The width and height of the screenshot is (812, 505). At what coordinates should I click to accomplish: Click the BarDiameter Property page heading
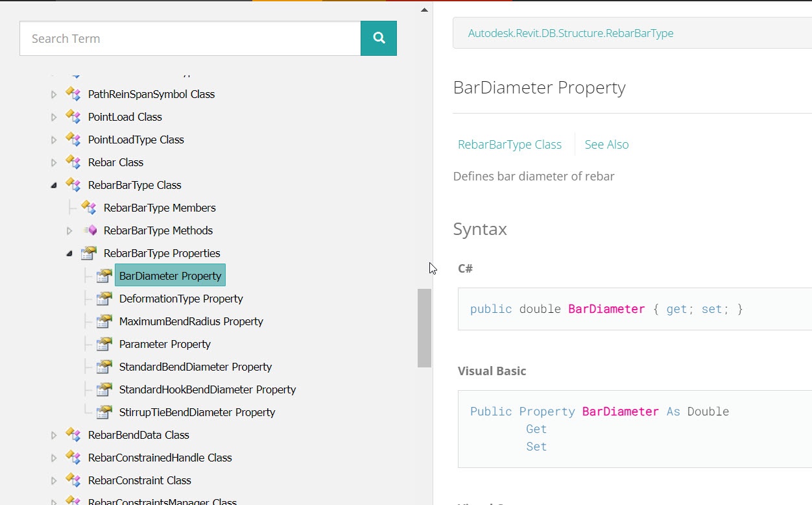tap(539, 88)
